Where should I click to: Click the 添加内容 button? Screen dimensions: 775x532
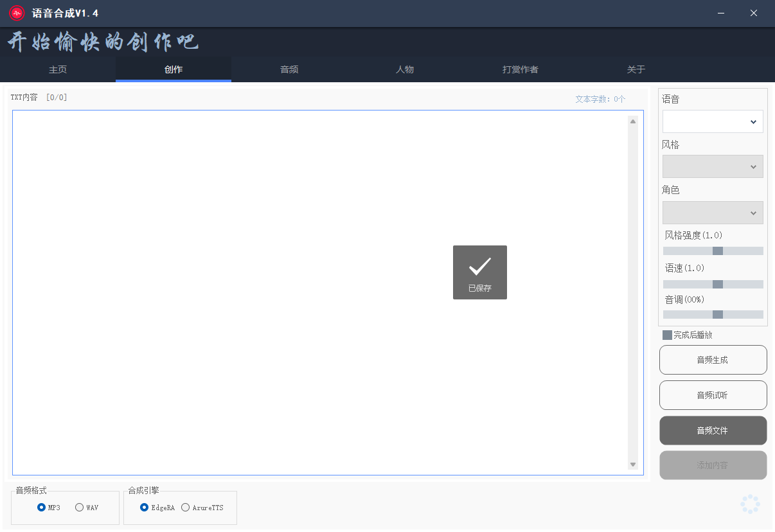click(713, 465)
